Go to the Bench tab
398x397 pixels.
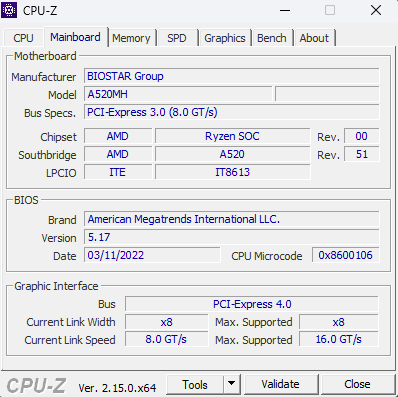(272, 38)
